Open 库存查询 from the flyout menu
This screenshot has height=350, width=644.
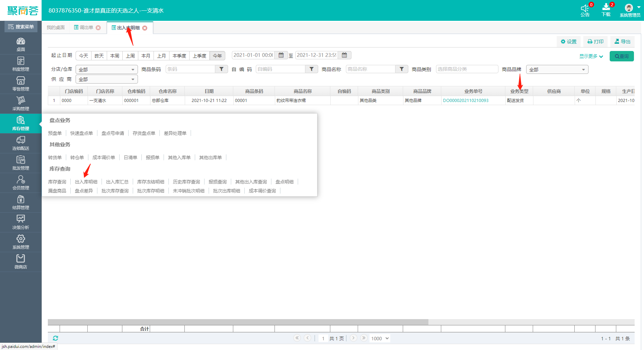pyautogui.click(x=57, y=182)
